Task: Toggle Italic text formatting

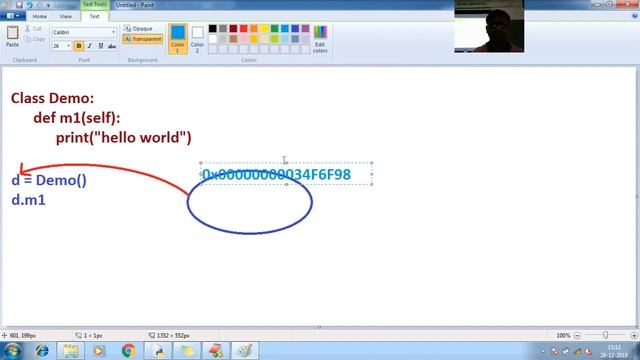Action: 90,46
